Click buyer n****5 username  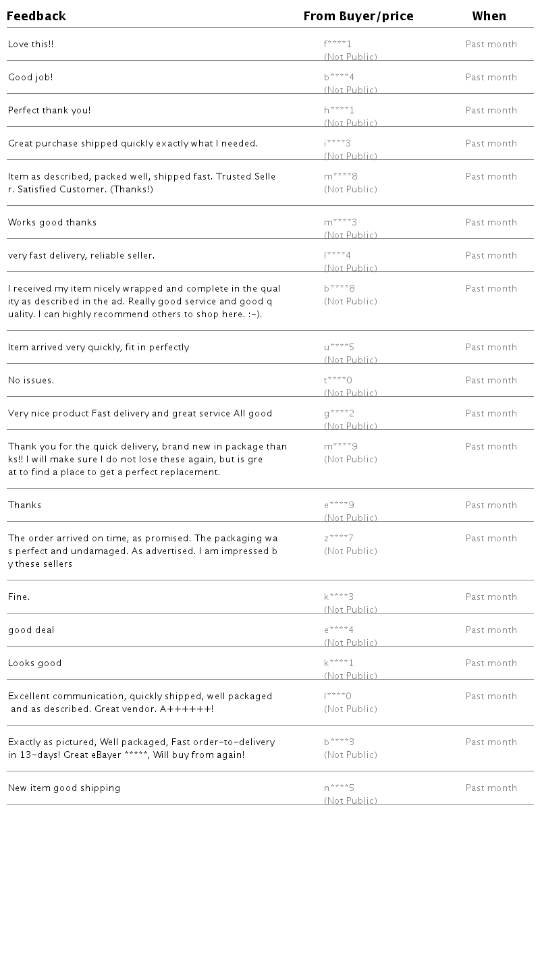click(x=339, y=788)
